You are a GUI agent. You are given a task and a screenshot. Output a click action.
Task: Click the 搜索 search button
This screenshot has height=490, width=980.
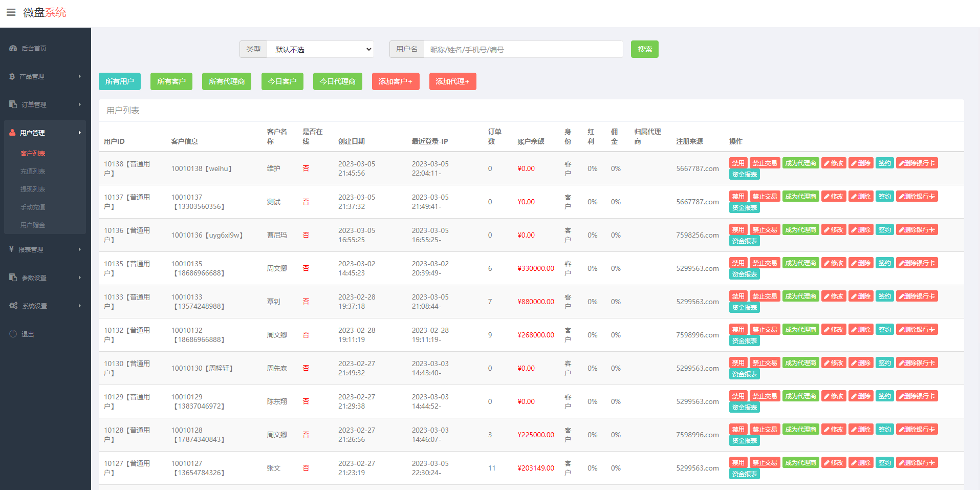644,49
